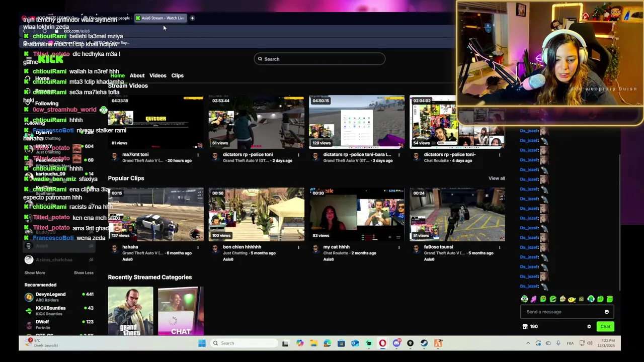Viewport: 644px width, 362px height.
Task: Open new browser tab with plus icon
Action: [x=192, y=18]
